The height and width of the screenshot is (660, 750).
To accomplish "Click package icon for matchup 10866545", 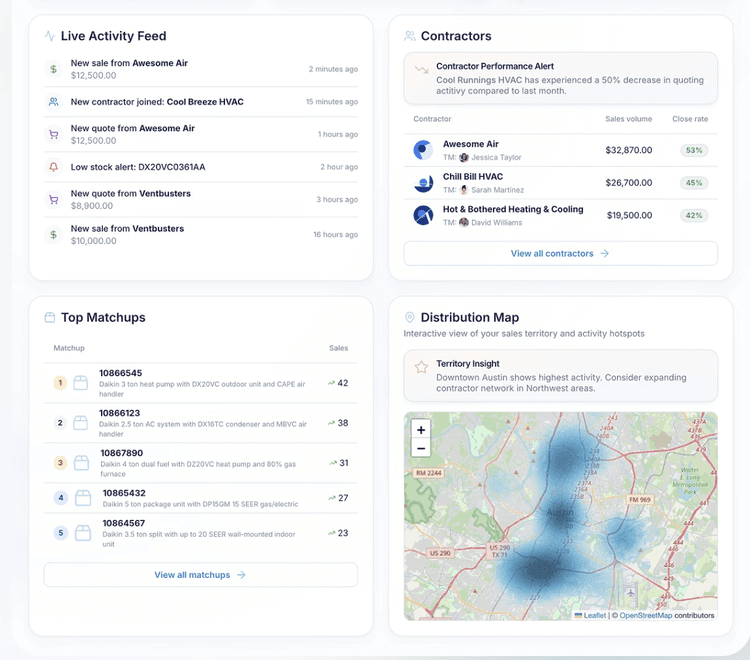I will (x=80, y=383).
